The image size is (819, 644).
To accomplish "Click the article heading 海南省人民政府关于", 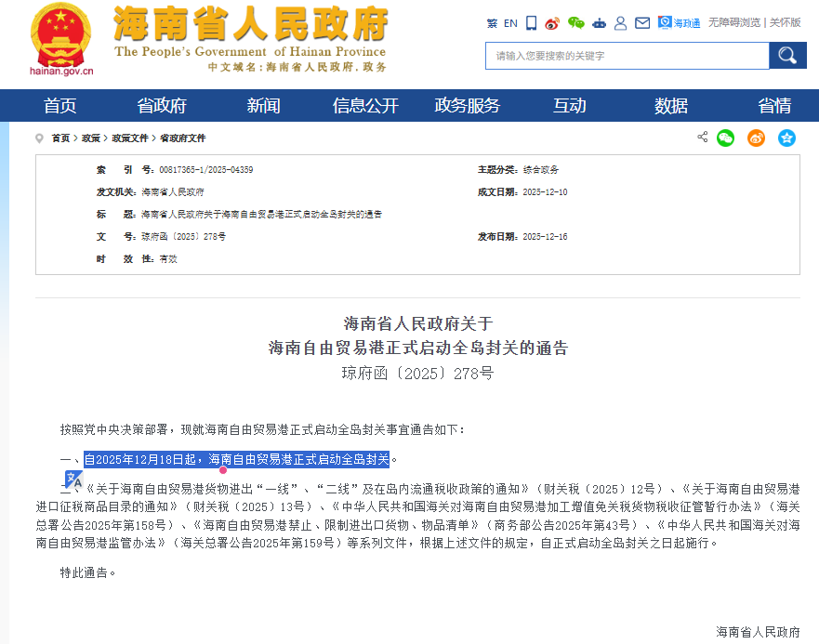I will click(x=418, y=323).
